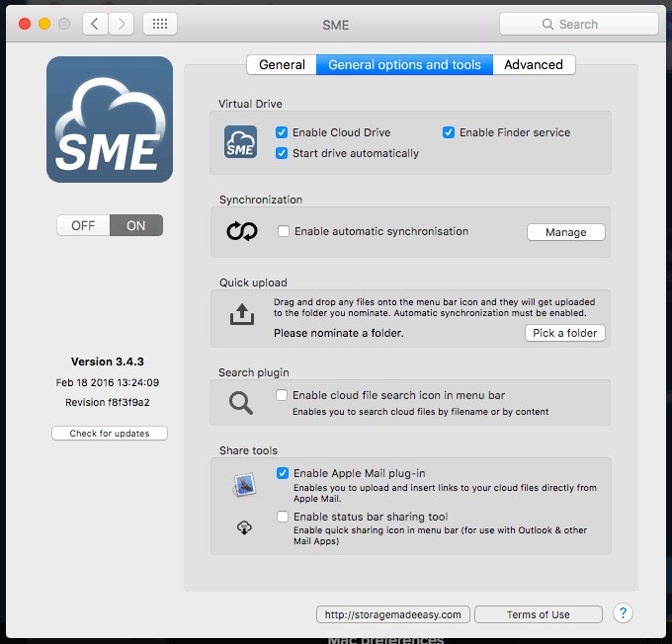
Task: Click Pick a folder button
Action: point(565,333)
